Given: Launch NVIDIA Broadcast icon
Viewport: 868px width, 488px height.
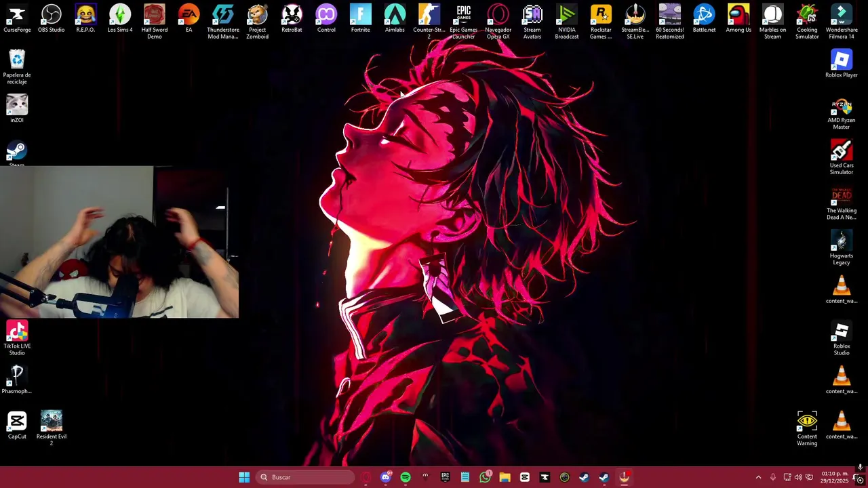Looking at the screenshot, I should point(567,22).
